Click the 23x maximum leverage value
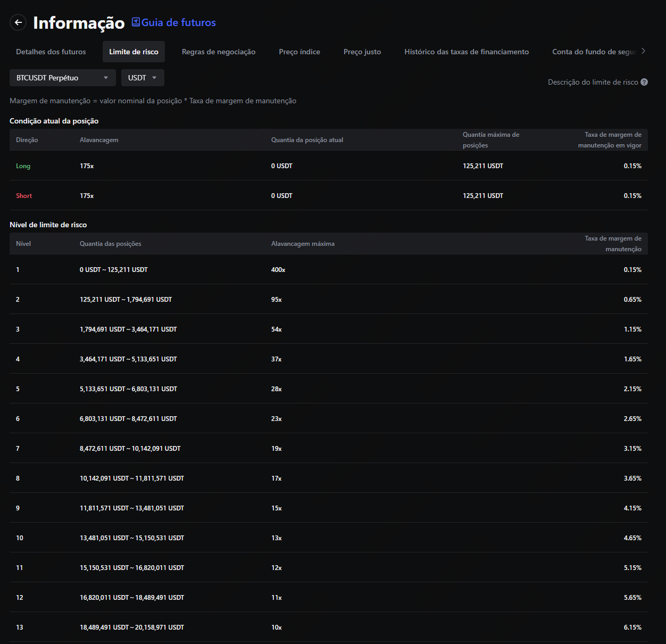 point(277,419)
